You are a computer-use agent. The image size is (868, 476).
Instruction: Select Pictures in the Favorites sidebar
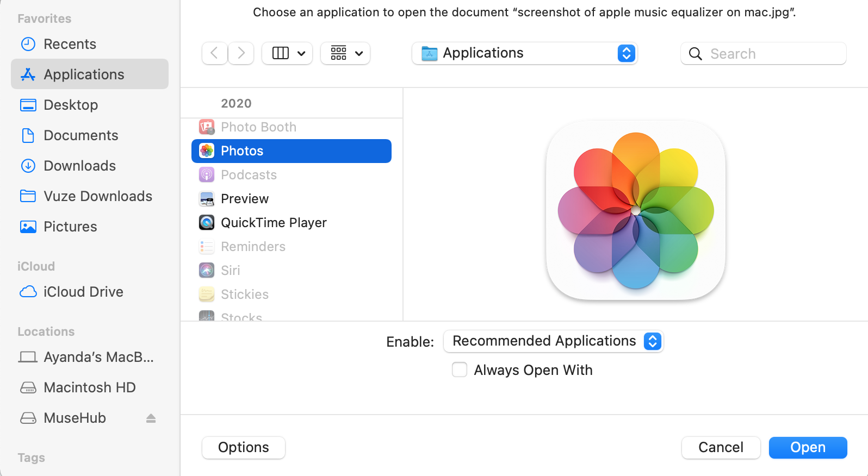tap(70, 227)
